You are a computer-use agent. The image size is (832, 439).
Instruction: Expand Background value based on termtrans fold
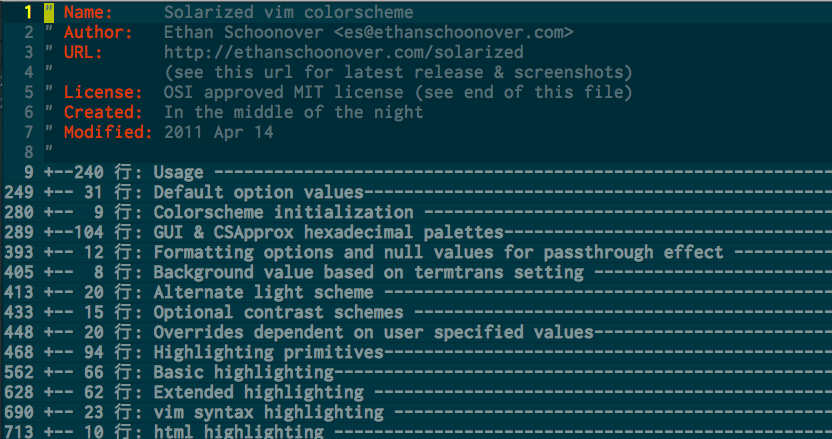pos(438,272)
